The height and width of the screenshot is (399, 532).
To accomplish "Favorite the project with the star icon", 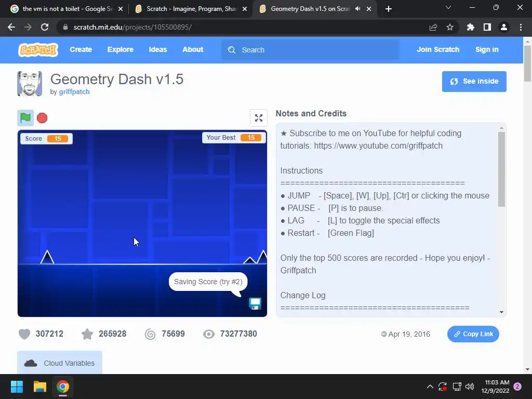I will (x=87, y=334).
